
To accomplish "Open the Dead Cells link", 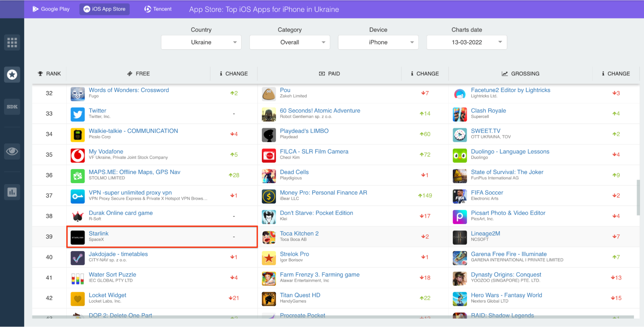I will 294,172.
